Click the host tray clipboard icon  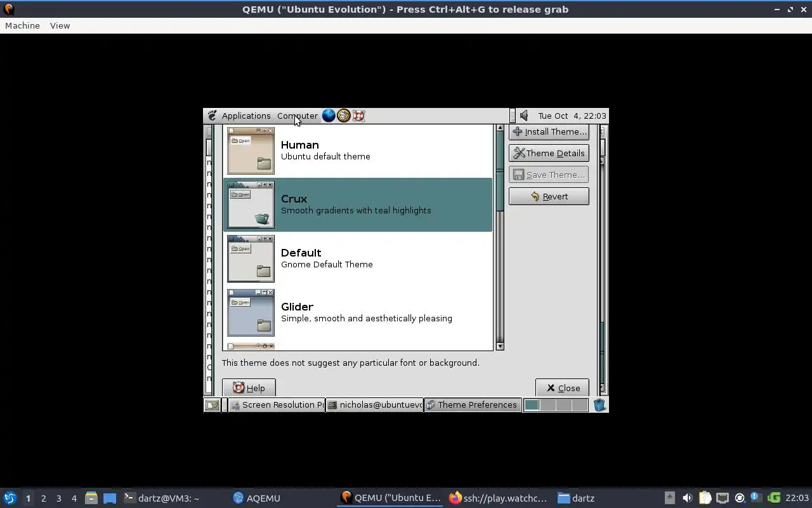coord(705,498)
